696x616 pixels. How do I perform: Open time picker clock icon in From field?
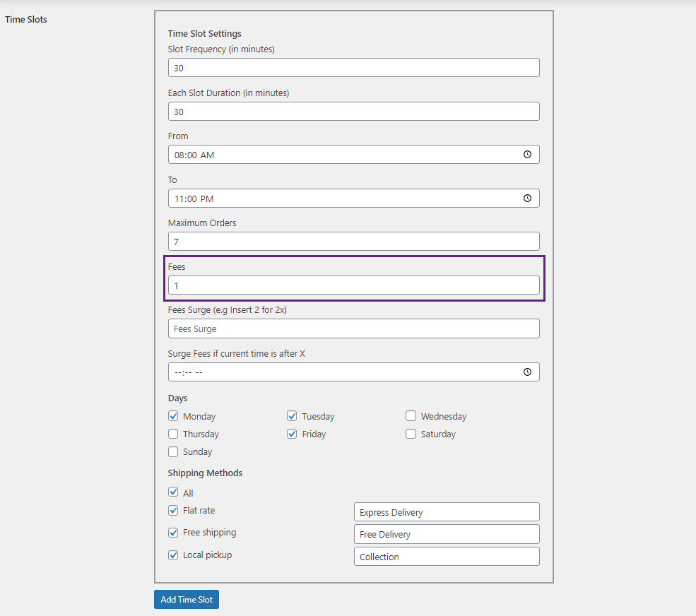(x=527, y=155)
